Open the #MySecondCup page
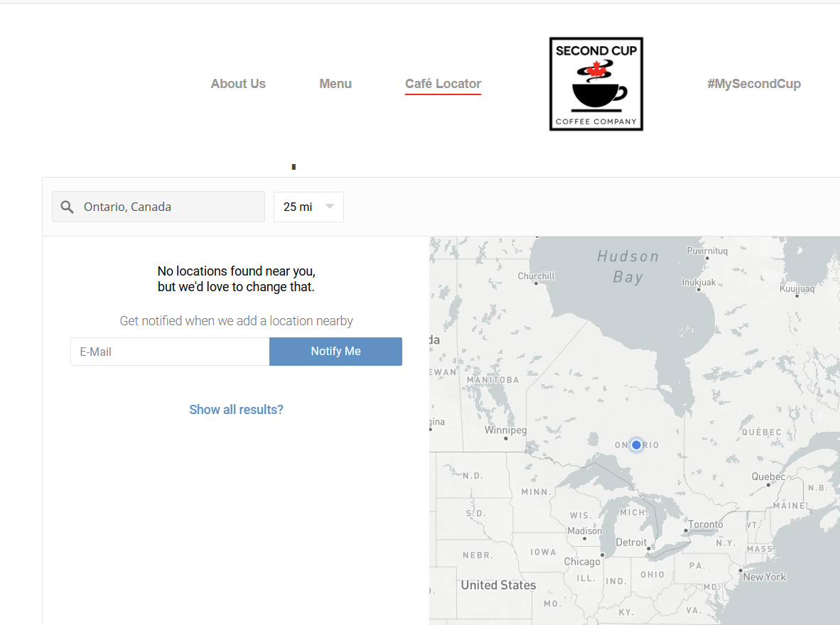840x625 pixels. (754, 84)
